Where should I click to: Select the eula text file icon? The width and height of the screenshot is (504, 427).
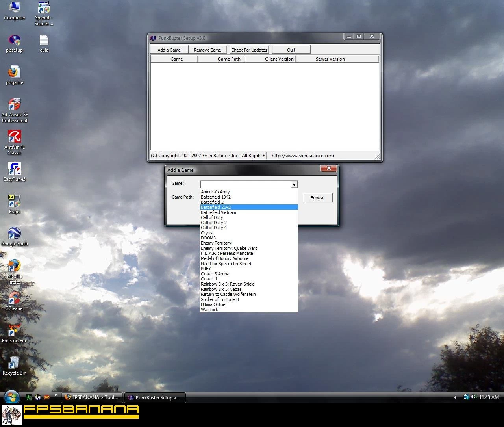tap(44, 43)
